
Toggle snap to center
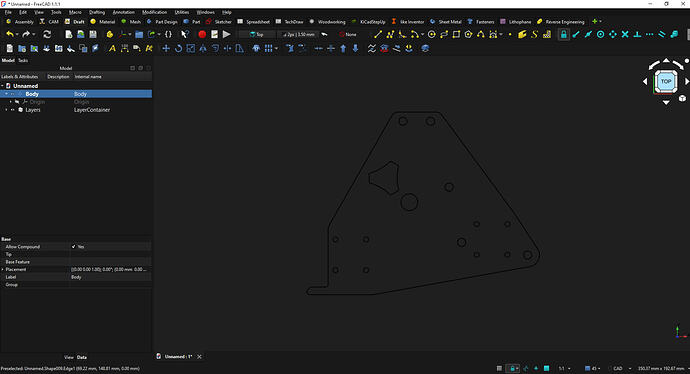pyautogui.click(x=600, y=34)
